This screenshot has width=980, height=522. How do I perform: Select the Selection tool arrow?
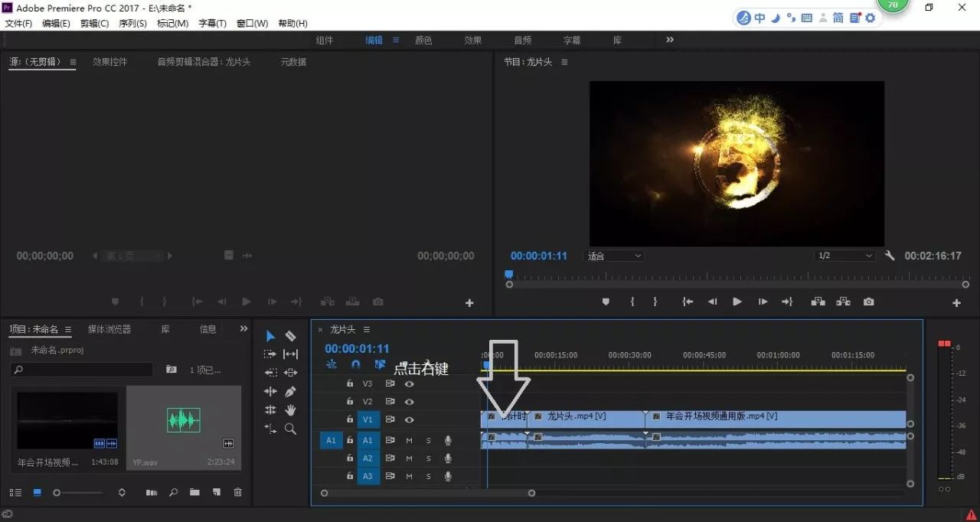click(x=270, y=336)
